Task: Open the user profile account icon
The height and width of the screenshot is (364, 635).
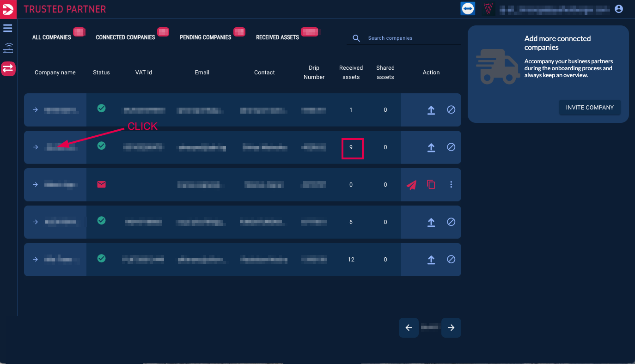Action: point(619,9)
